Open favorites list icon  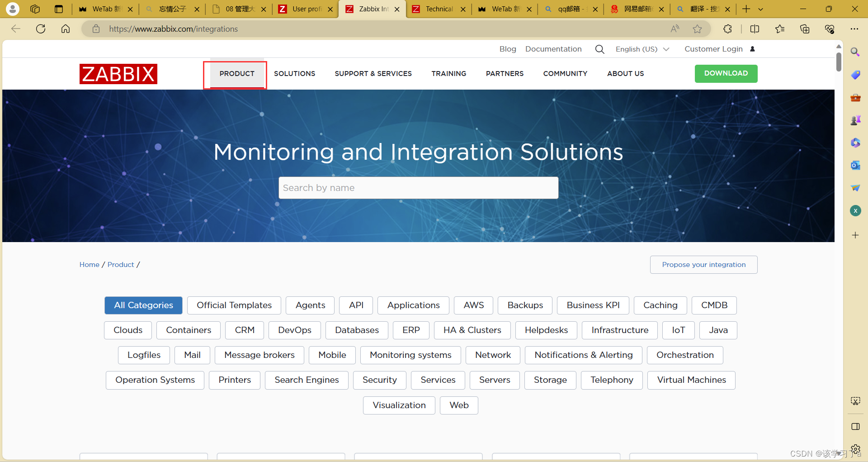(780, 29)
